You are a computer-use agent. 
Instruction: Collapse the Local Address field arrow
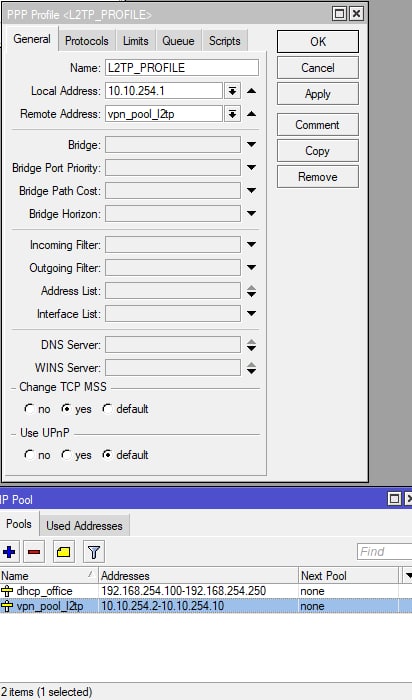click(251, 91)
